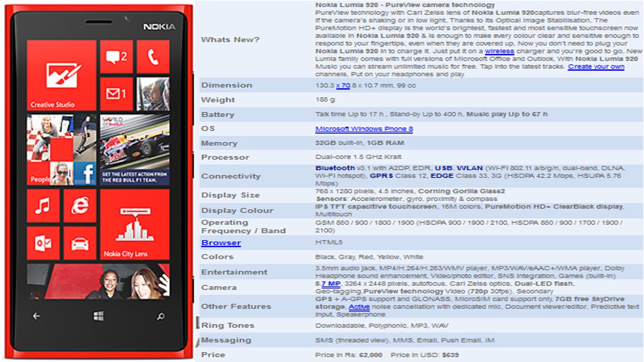The image size is (644, 362).
Task: Click the NOKIA logo on the phone
Action: tap(159, 27)
